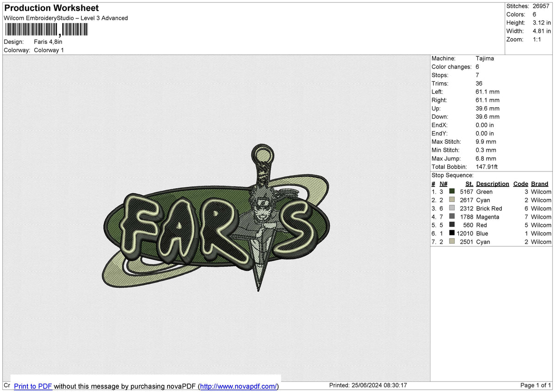The image size is (555, 392).
Task: Select the EndX label
Action: (439, 125)
